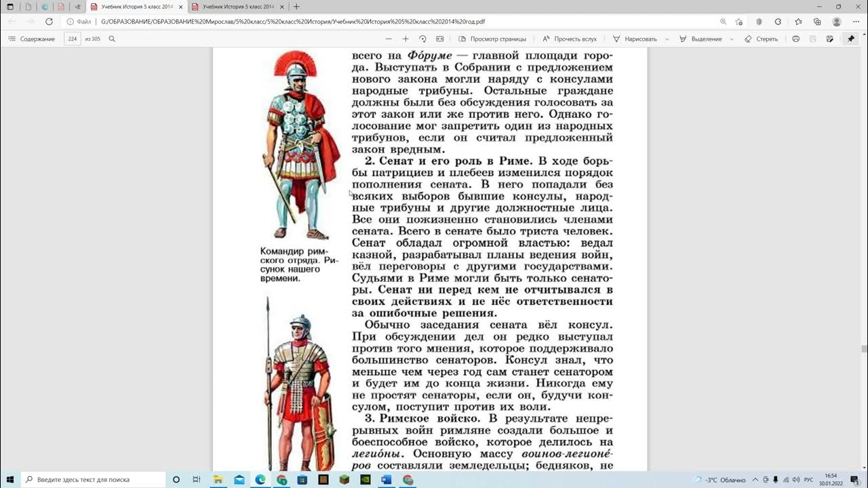Open the notification center
Image resolution: width=868 pixels, height=488 pixels.
point(855,479)
